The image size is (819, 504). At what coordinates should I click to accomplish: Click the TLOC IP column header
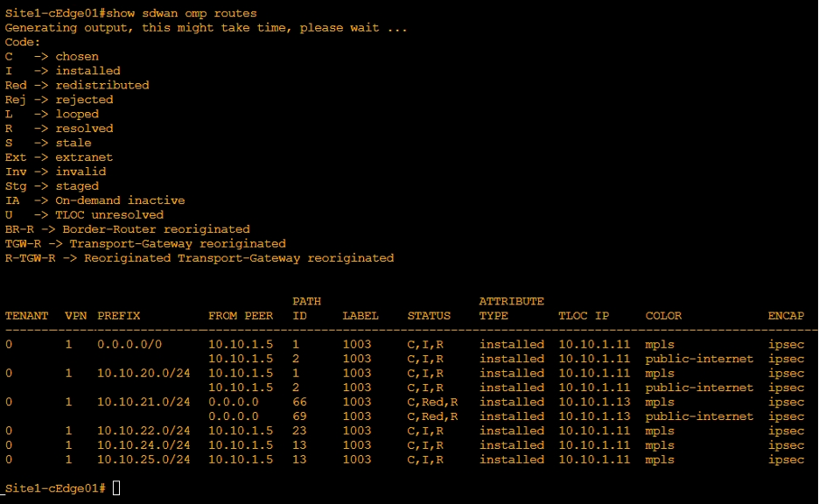[584, 316]
